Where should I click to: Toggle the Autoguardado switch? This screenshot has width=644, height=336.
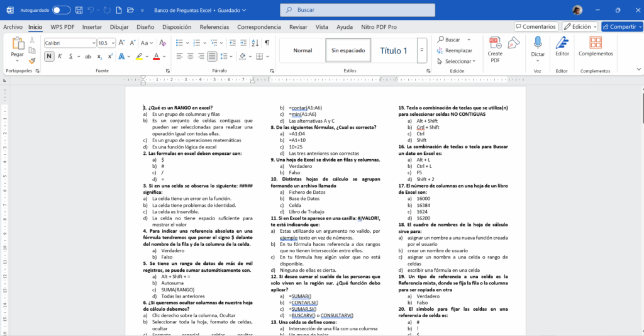(x=61, y=10)
